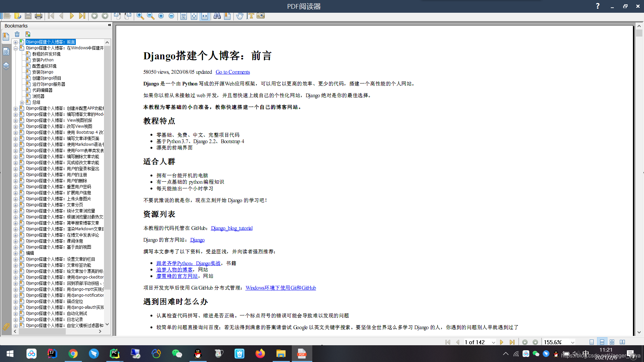Go to last page from top toolbar
644x362 pixels.
pos(82,16)
